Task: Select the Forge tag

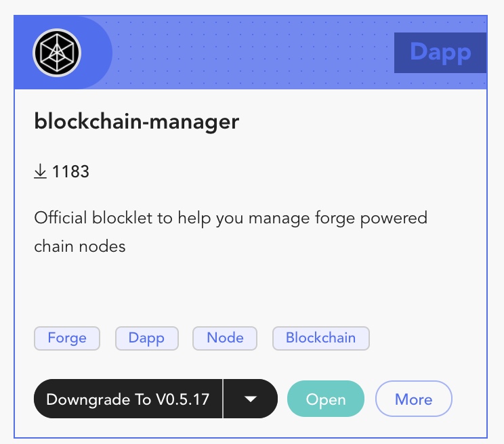Action: click(x=67, y=338)
